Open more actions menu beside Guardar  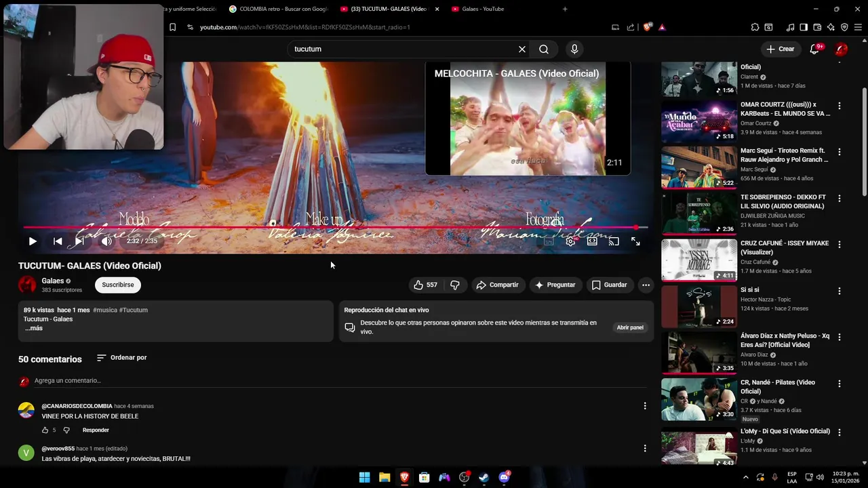coord(646,285)
